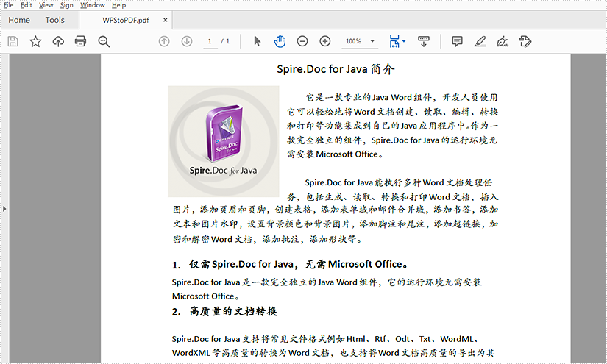Open the Edit menu

26,5
